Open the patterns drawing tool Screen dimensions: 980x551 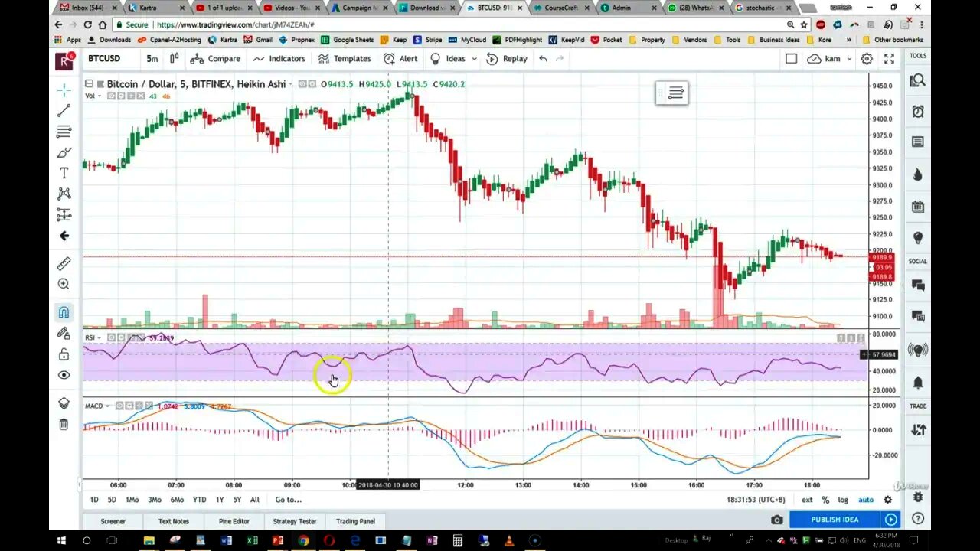pyautogui.click(x=64, y=194)
